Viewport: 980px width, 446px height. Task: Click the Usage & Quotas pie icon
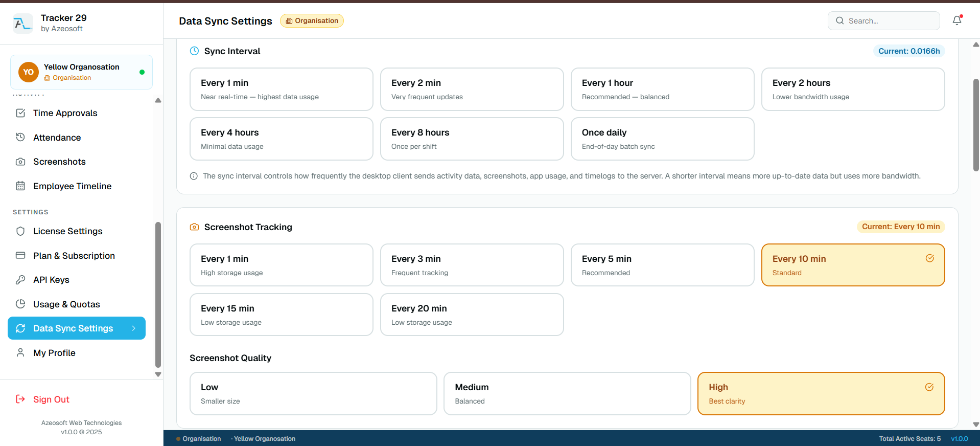coord(20,304)
